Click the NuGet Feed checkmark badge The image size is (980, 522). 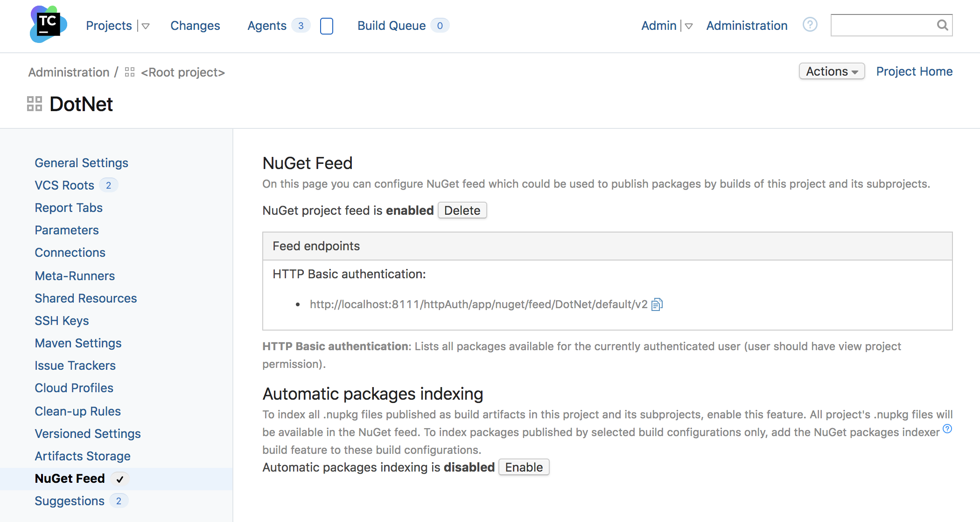coord(120,479)
